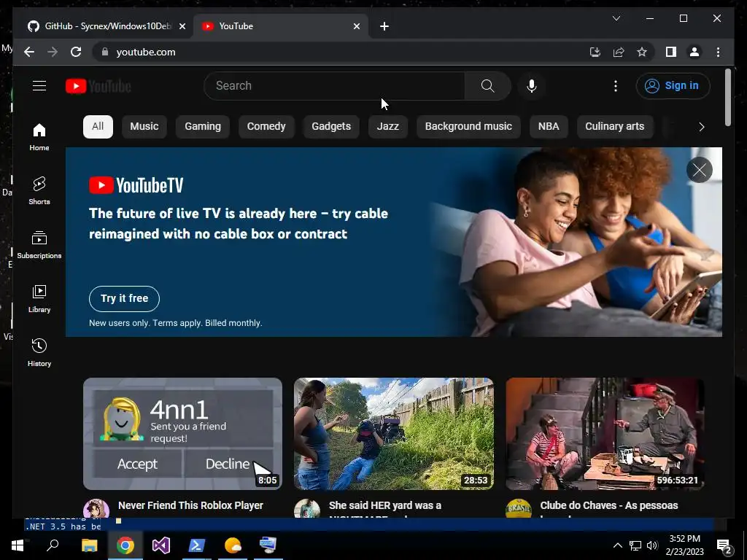Click Clube do Chaves video title
This screenshot has width=747, height=560.
tap(609, 505)
